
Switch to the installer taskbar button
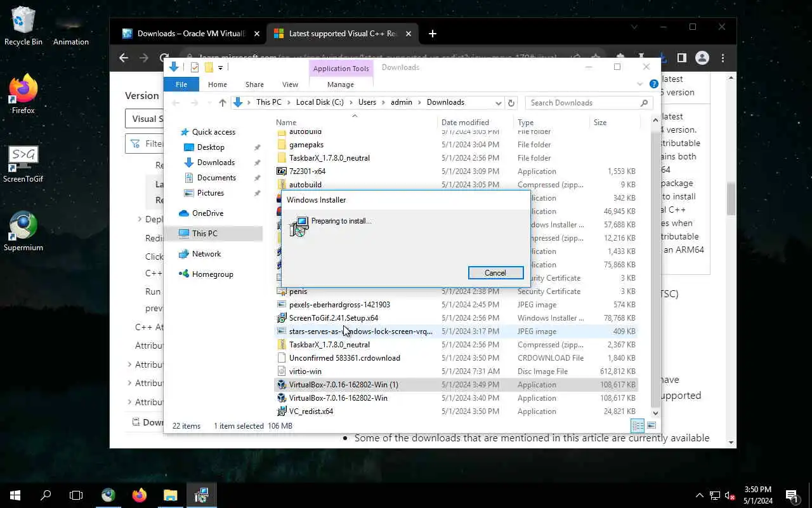point(202,495)
